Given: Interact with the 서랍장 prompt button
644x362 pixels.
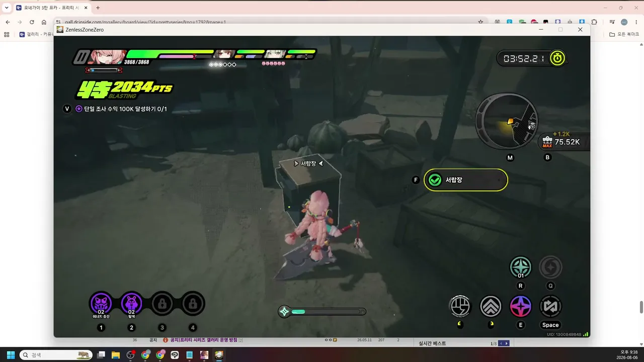Looking at the screenshot, I should tap(466, 180).
